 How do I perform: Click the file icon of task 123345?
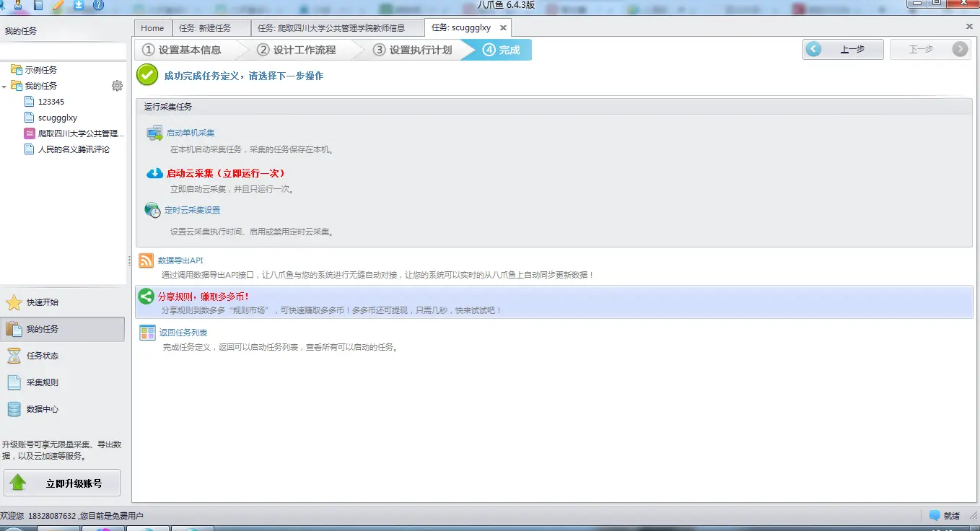click(30, 102)
